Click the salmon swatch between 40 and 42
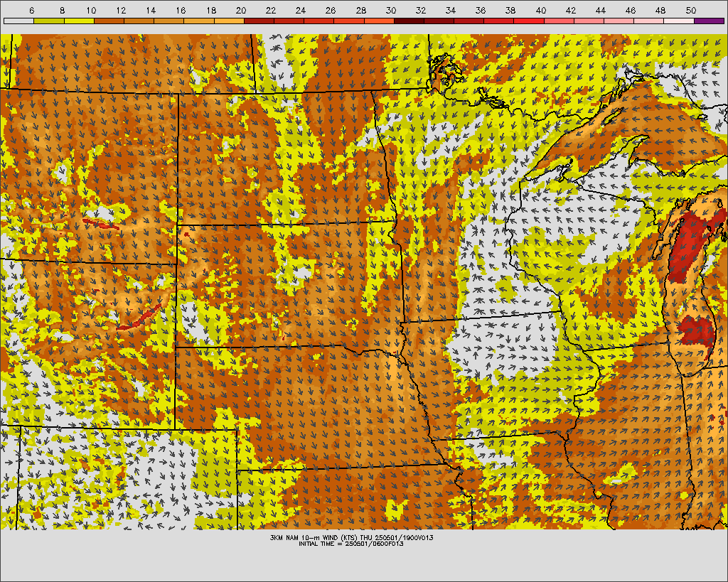This screenshot has width=728, height=582. [x=559, y=21]
